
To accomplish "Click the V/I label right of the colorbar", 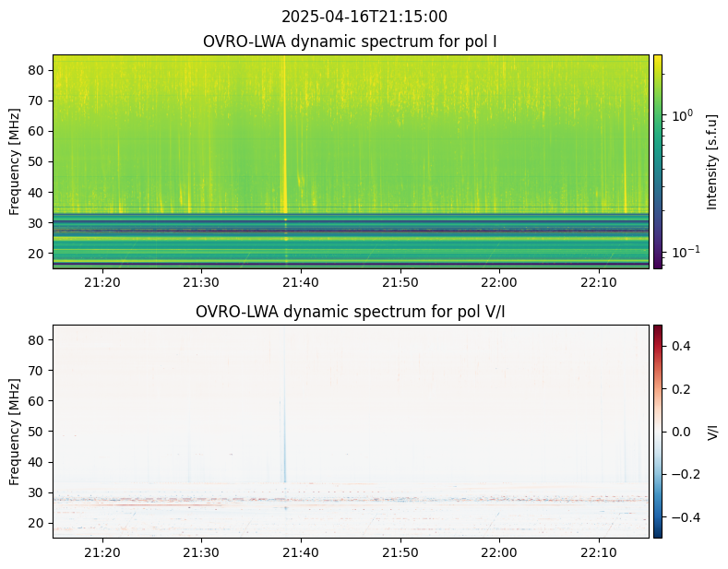I will 711,431.
